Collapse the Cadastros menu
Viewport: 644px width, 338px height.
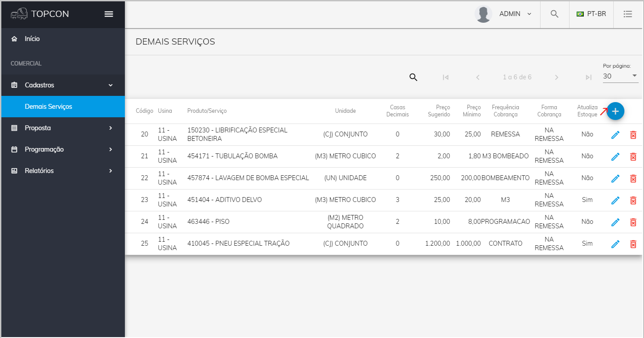pyautogui.click(x=62, y=85)
